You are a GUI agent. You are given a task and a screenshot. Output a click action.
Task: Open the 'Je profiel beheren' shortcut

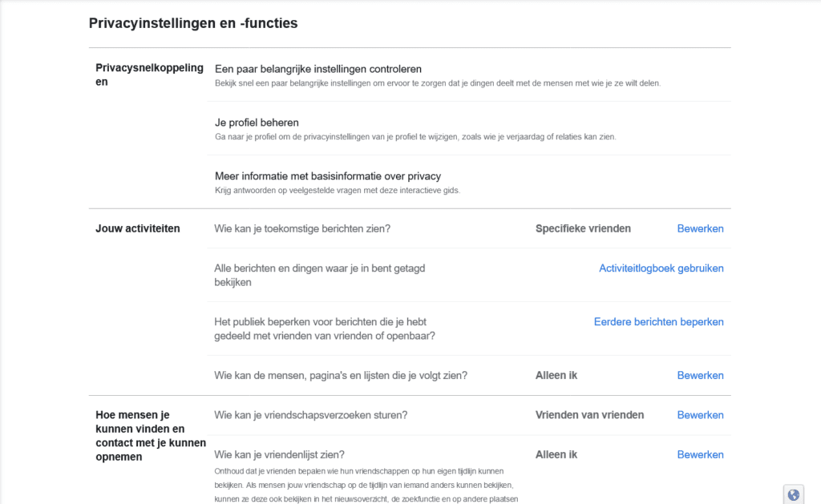pos(257,123)
